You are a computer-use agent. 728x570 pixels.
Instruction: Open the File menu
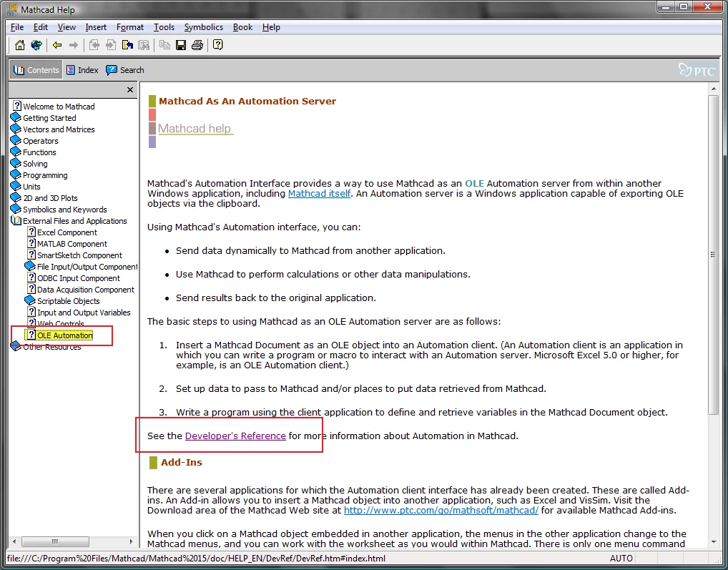coord(17,27)
